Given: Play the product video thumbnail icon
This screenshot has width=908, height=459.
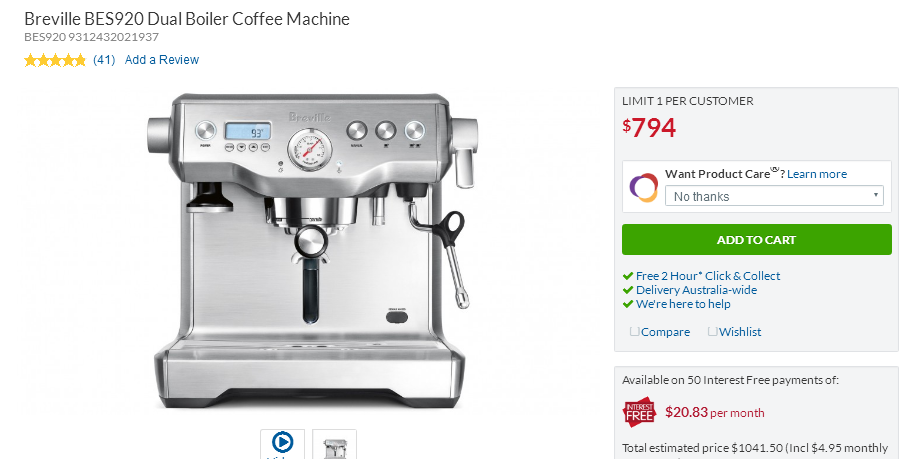Looking at the screenshot, I should pyautogui.click(x=282, y=444).
